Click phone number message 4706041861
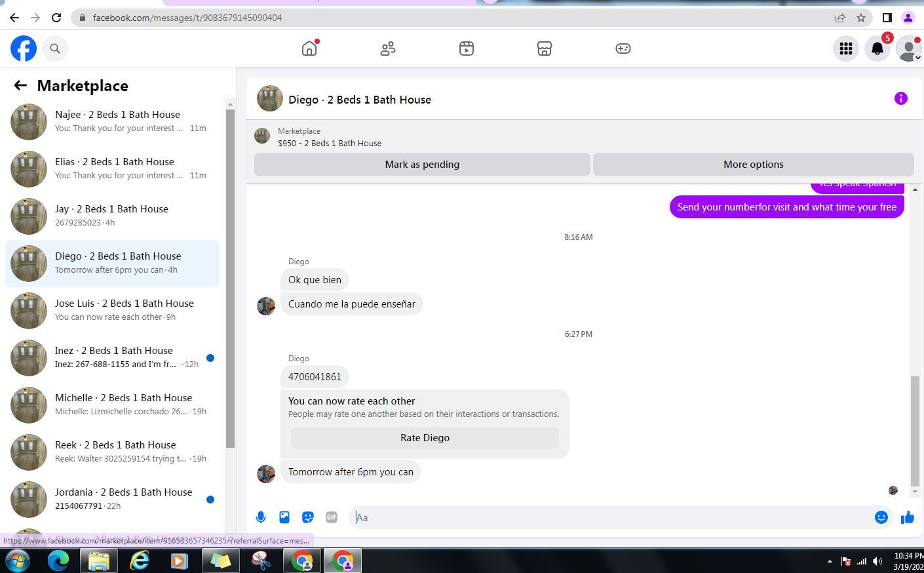Screen dimensions: 924x573 (315, 377)
